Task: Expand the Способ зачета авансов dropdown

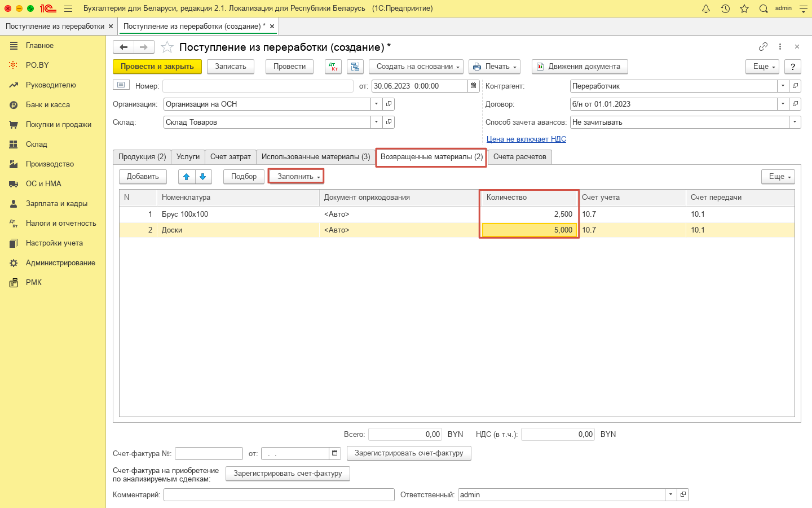Action: 795,122
